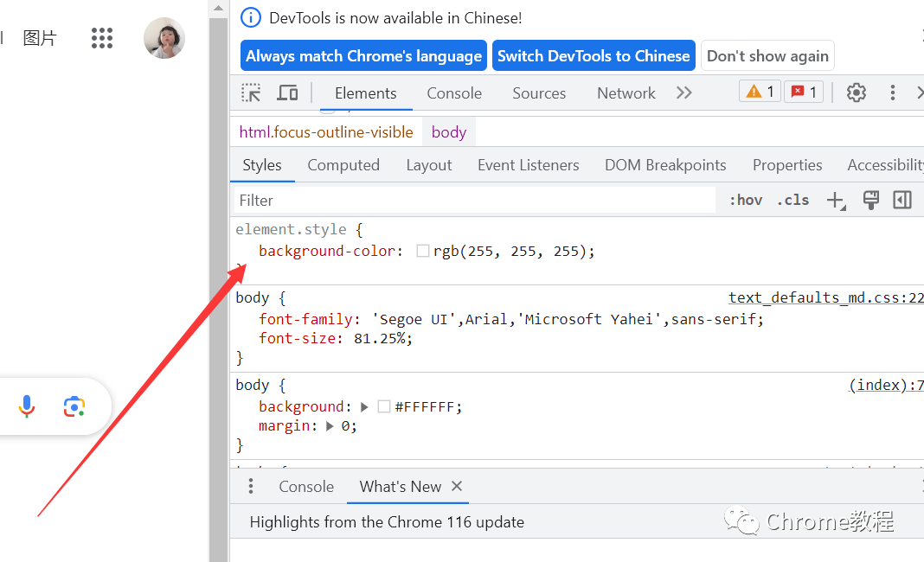Expand the background shorthand property

click(364, 407)
